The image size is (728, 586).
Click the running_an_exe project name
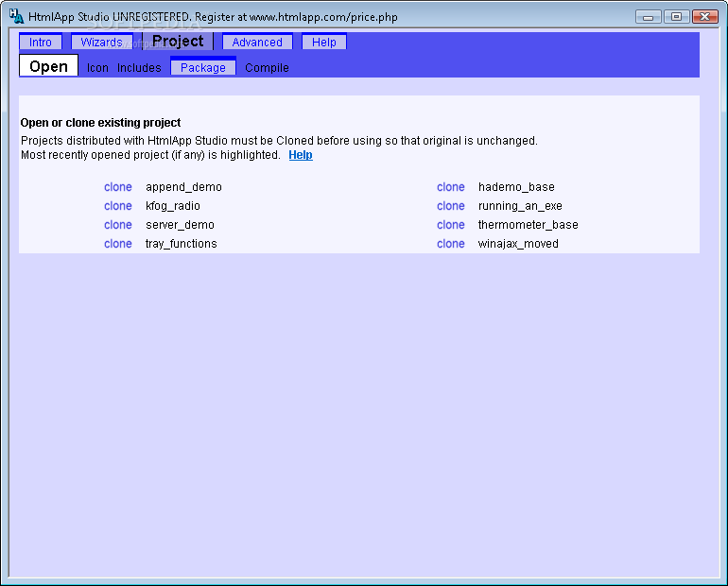520,206
